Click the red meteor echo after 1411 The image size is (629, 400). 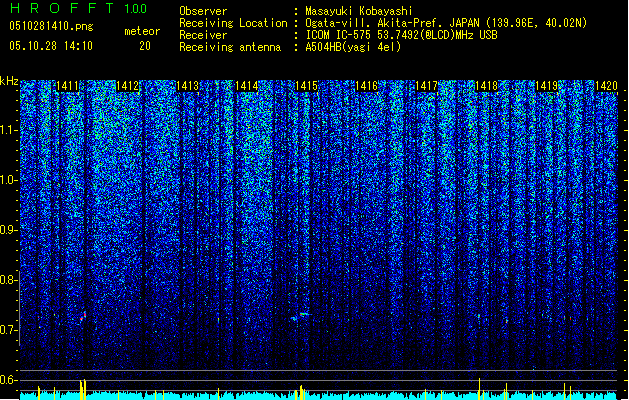83,316
